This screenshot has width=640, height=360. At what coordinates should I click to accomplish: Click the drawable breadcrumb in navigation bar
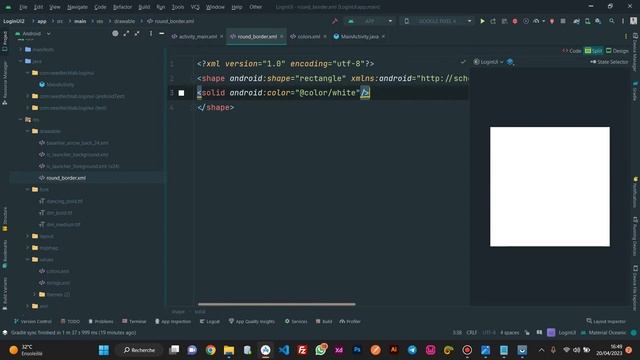point(124,21)
